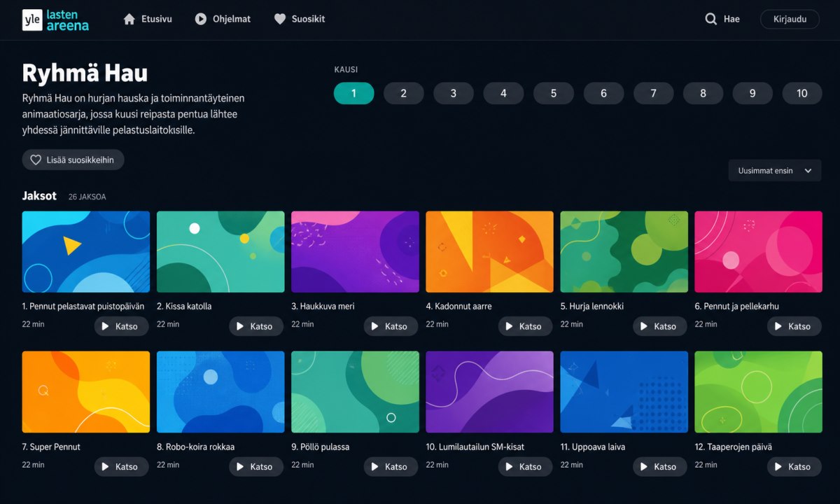Click title '6. Pennut ja pellekarhu'
840x504 pixels.
pos(737,306)
